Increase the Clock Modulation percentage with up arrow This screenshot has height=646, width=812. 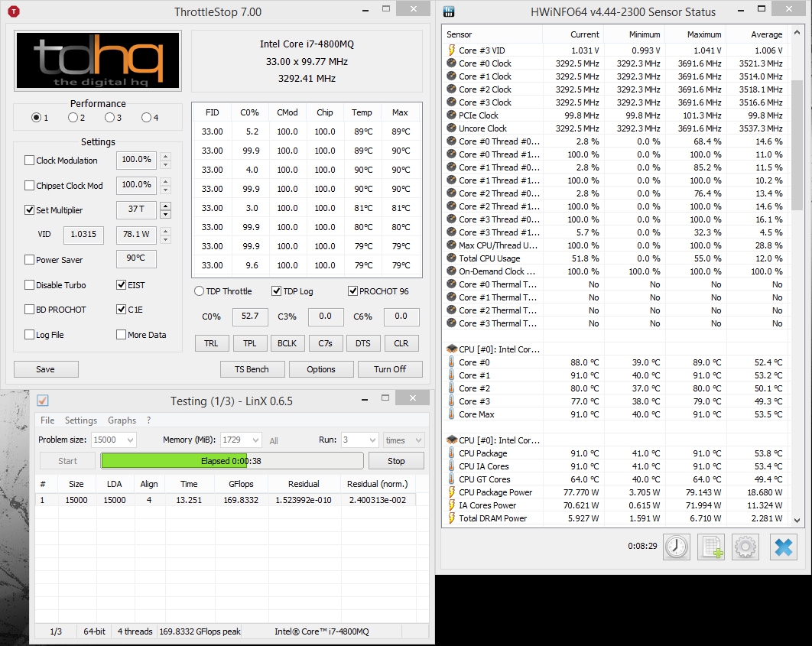click(166, 156)
